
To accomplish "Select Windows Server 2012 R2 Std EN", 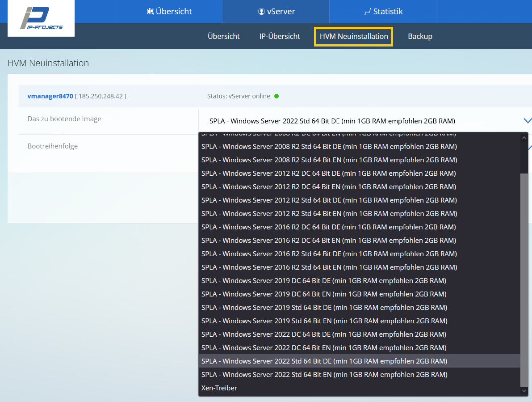I will click(359, 214).
